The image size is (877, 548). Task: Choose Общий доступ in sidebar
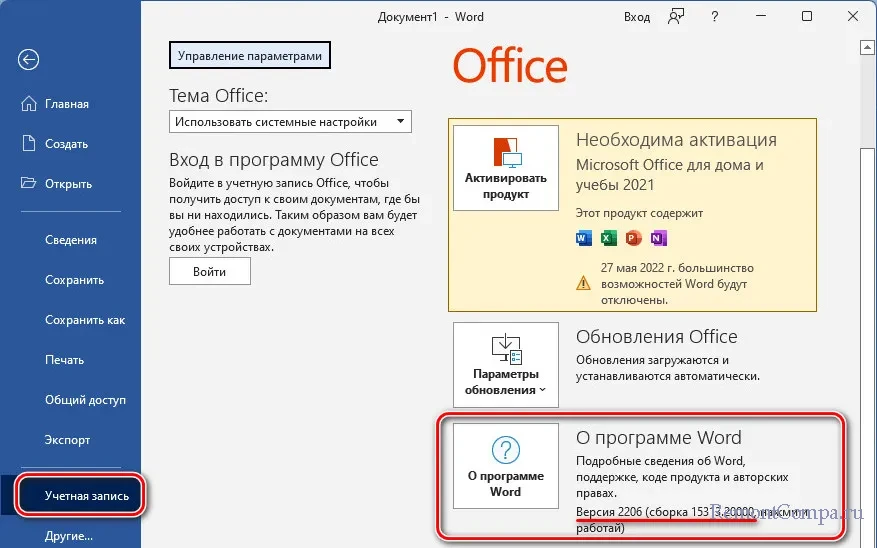click(x=85, y=400)
